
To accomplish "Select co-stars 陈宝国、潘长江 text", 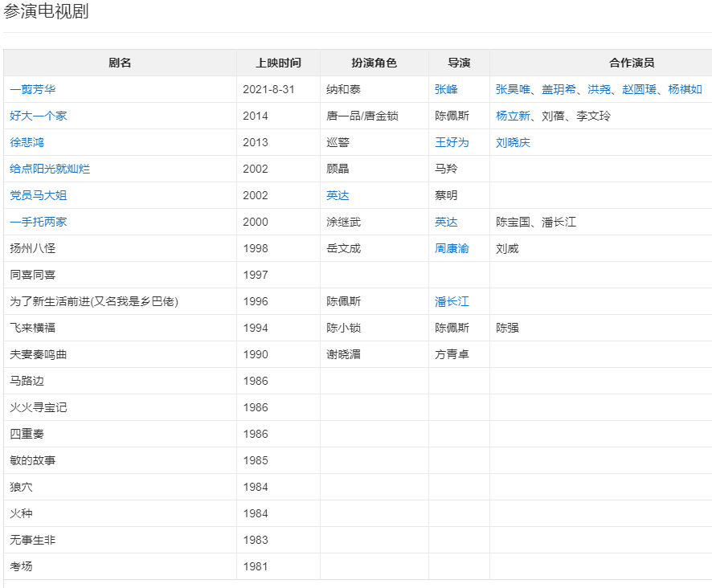I will 536,222.
